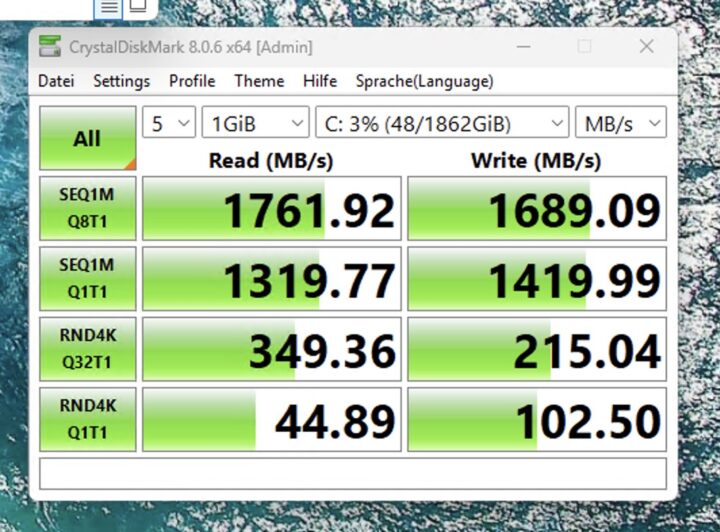Open the Profile menu
The height and width of the screenshot is (532, 720).
(x=192, y=81)
